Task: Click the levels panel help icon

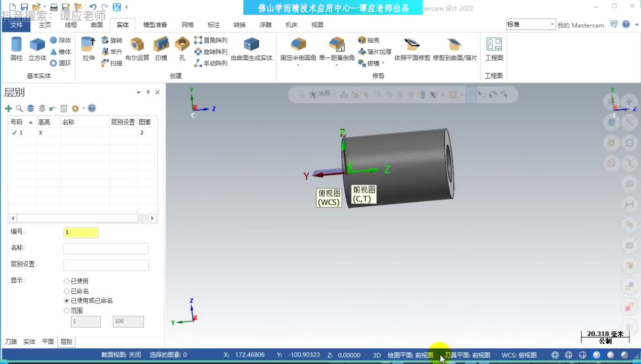Action: coord(91,108)
